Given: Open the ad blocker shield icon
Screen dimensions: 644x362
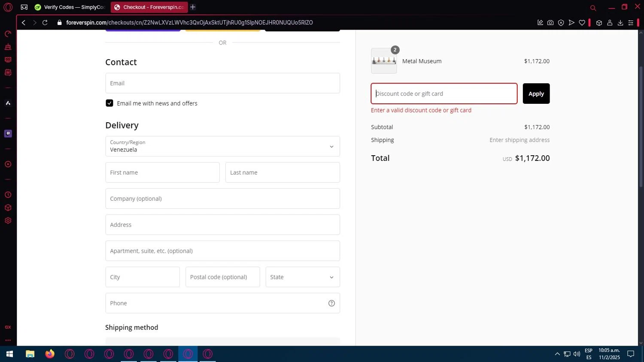Looking at the screenshot, I should 561,23.
